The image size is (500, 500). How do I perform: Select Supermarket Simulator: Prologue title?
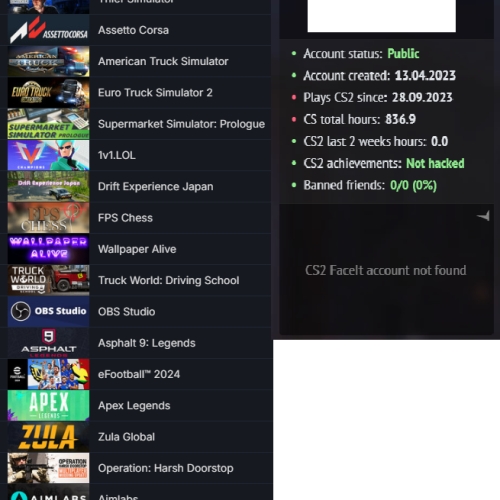[181, 124]
